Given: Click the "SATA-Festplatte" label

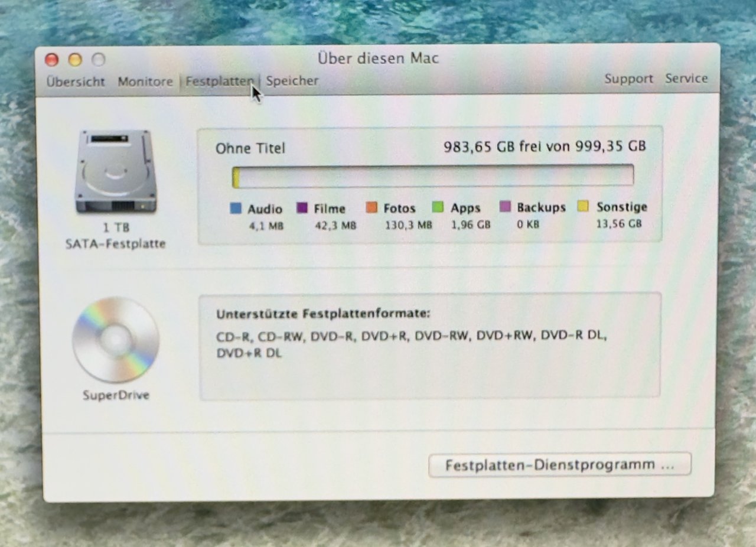Looking at the screenshot, I should [x=116, y=243].
